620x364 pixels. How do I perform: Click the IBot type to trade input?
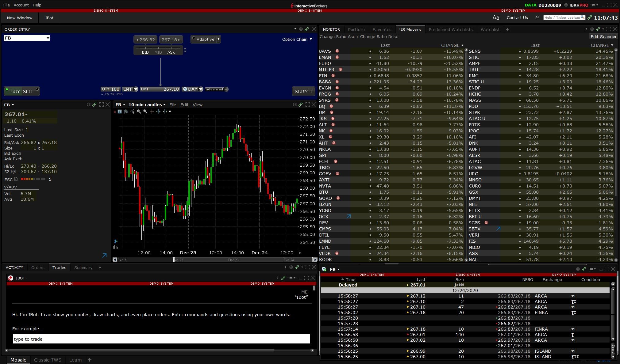161,339
